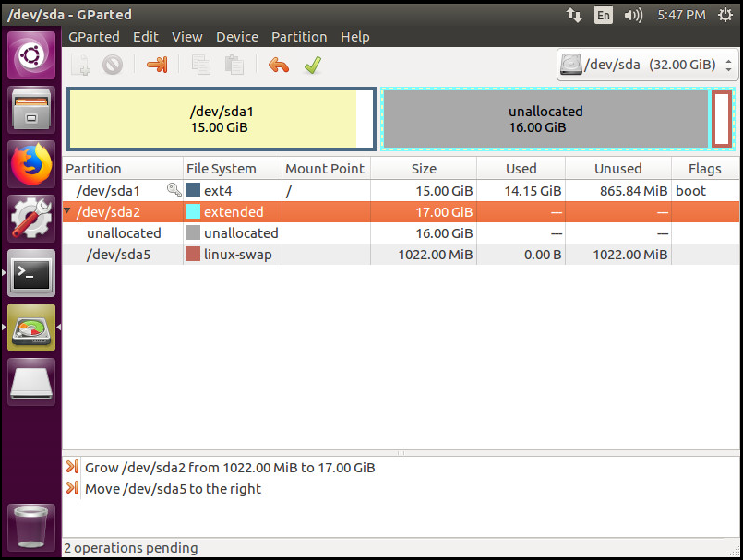The image size is (743, 560).
Task: Click the New partition toolbar icon
Action: pyautogui.click(x=81, y=65)
